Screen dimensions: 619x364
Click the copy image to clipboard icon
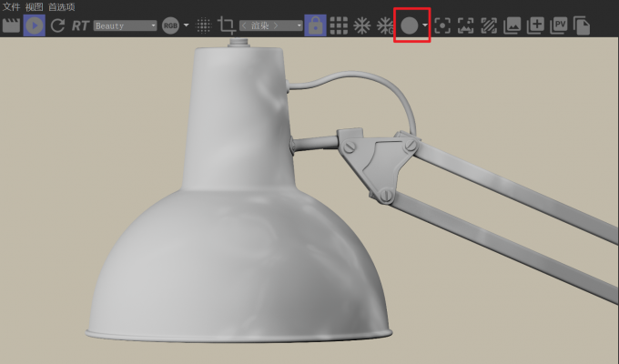(582, 25)
